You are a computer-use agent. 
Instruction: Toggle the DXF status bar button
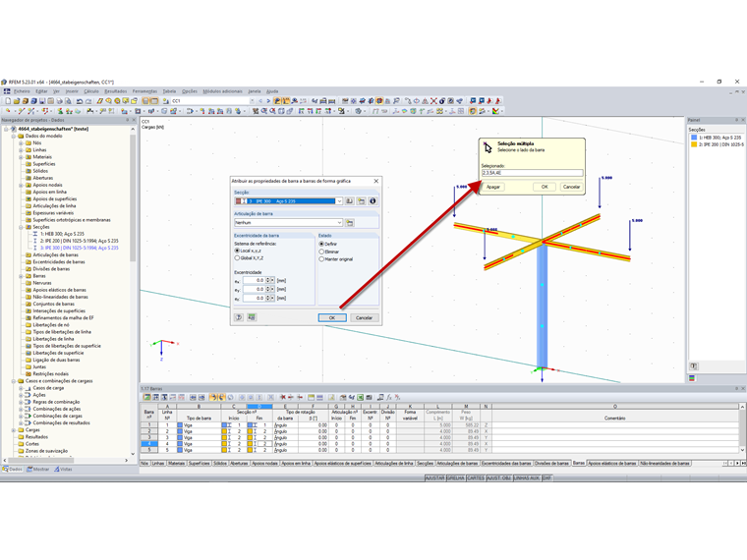pos(546,477)
